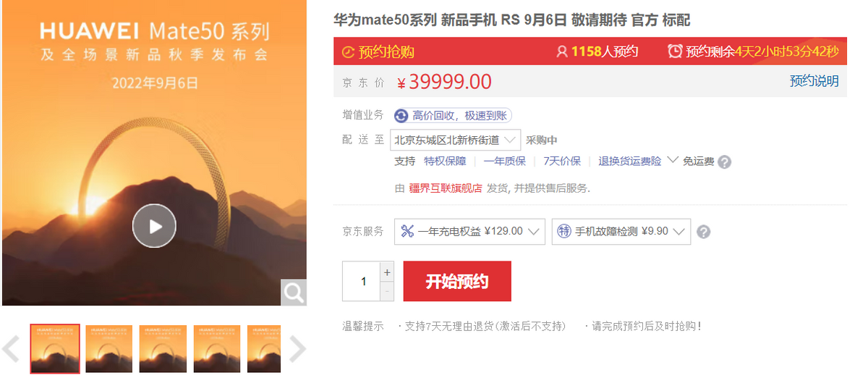Click the help icon beside 免运费
Screen dimensions: 868x386
[x=724, y=161]
